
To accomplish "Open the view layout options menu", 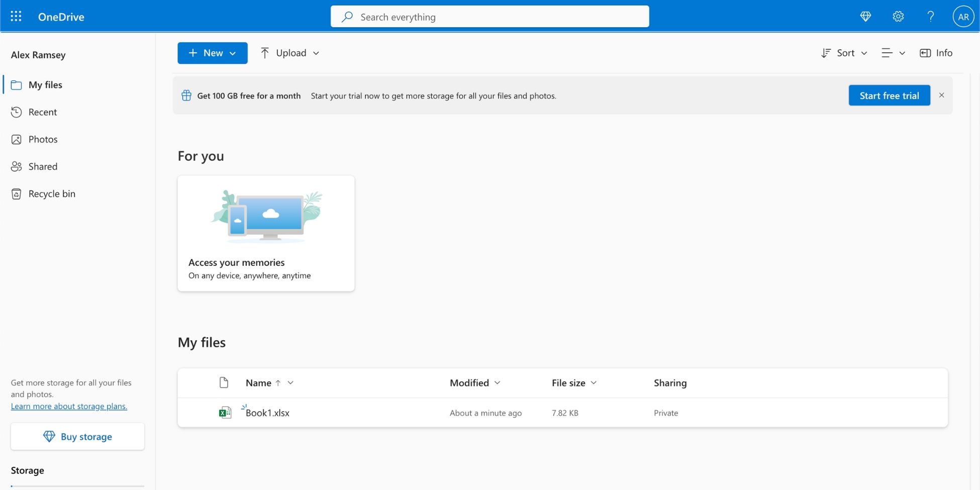I will point(893,53).
